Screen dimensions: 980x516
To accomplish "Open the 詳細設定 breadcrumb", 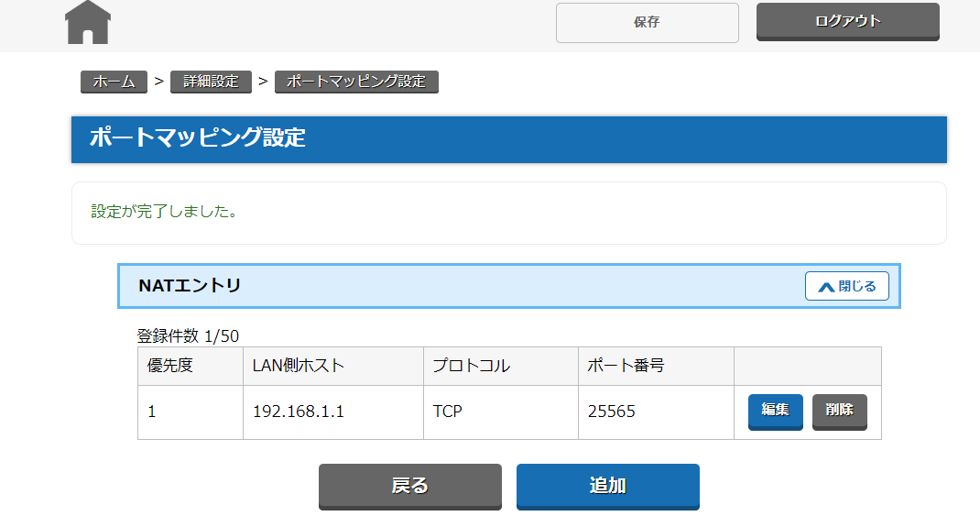I will pyautogui.click(x=211, y=82).
